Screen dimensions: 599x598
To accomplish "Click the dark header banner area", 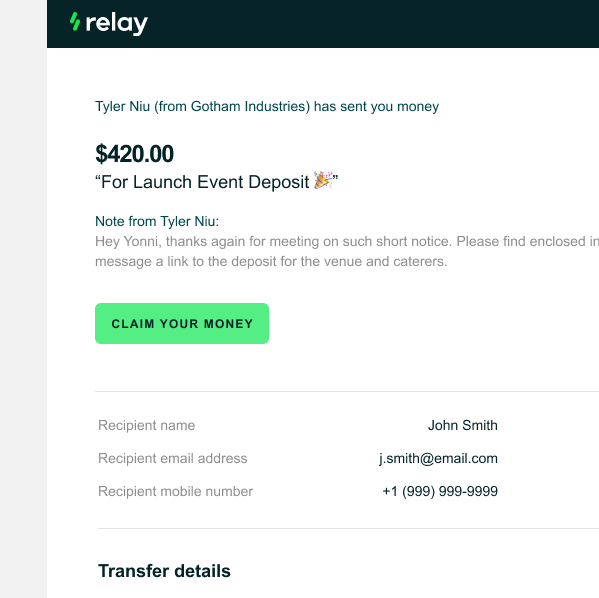I will (323, 24).
